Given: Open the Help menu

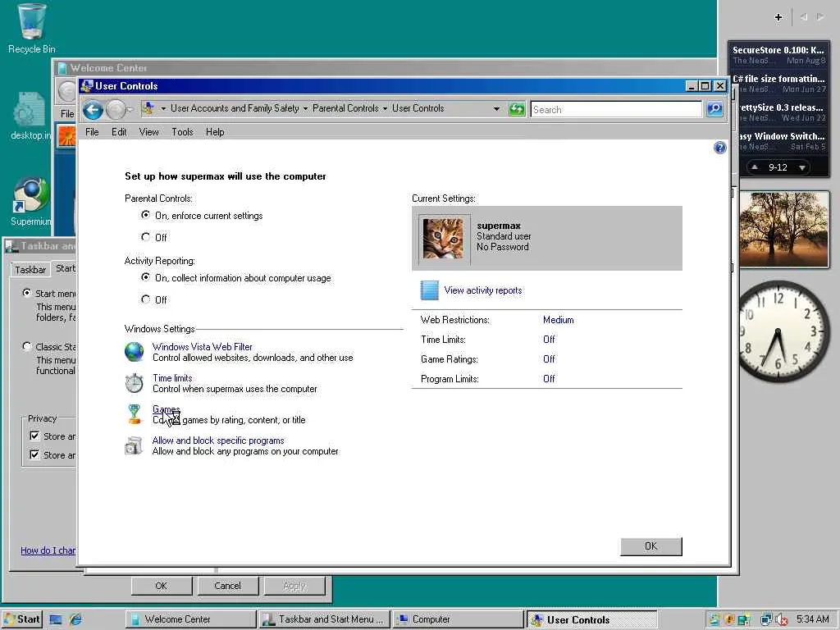Looking at the screenshot, I should 215,132.
